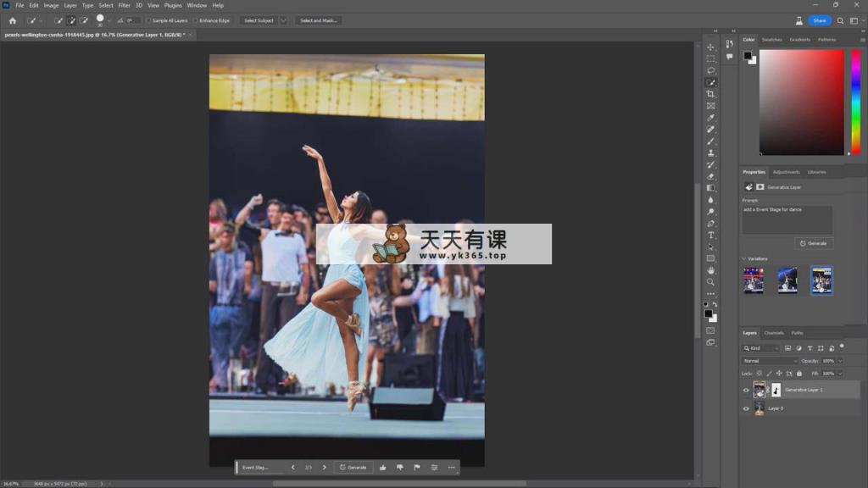Click the Select Subject button

(259, 20)
